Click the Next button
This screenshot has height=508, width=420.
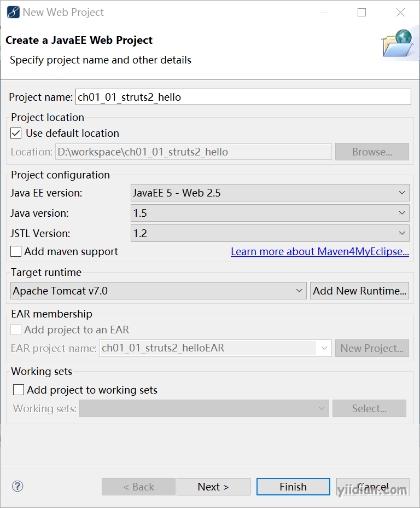(213, 487)
